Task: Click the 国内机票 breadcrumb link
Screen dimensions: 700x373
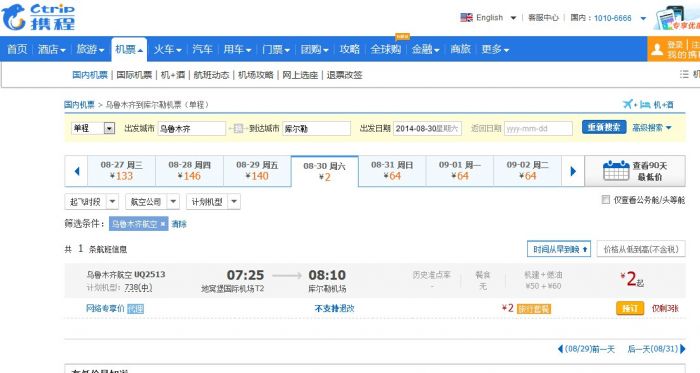Action: pyautogui.click(x=79, y=105)
